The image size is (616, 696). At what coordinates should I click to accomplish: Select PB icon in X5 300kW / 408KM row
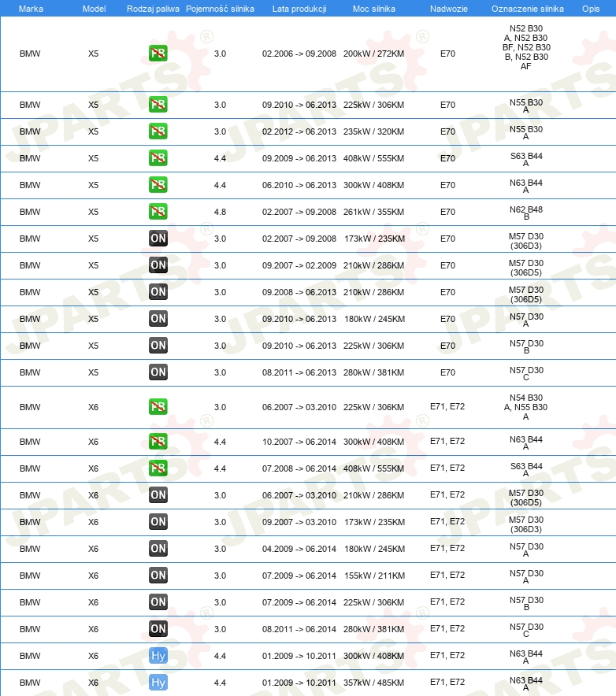pos(158,185)
